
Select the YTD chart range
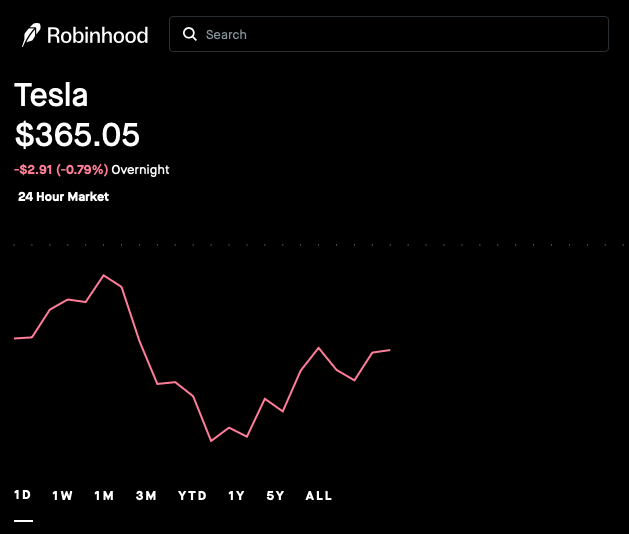click(192, 495)
